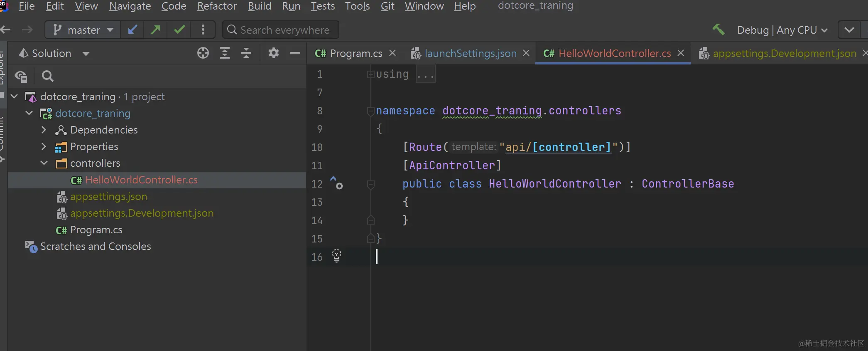This screenshot has width=868, height=351.
Task: Open the master branch dropdown
Action: [x=83, y=30]
